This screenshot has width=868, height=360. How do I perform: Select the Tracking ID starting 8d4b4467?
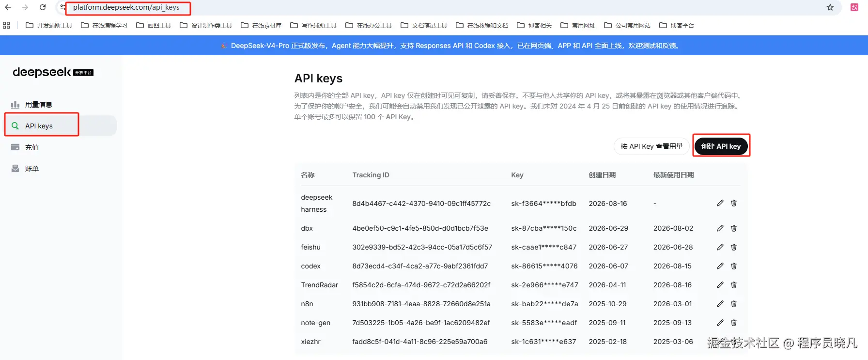(x=421, y=203)
